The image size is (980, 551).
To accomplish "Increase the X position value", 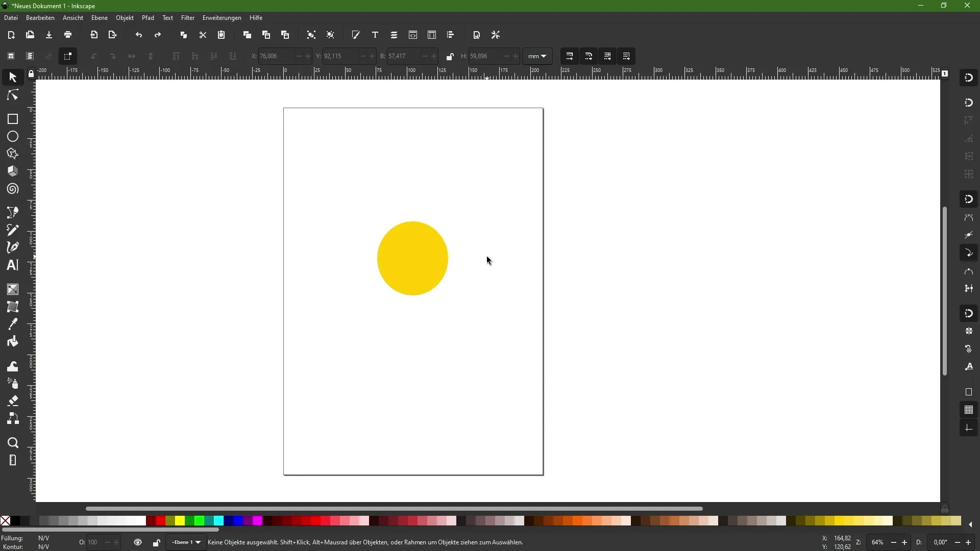I will pos(308,56).
